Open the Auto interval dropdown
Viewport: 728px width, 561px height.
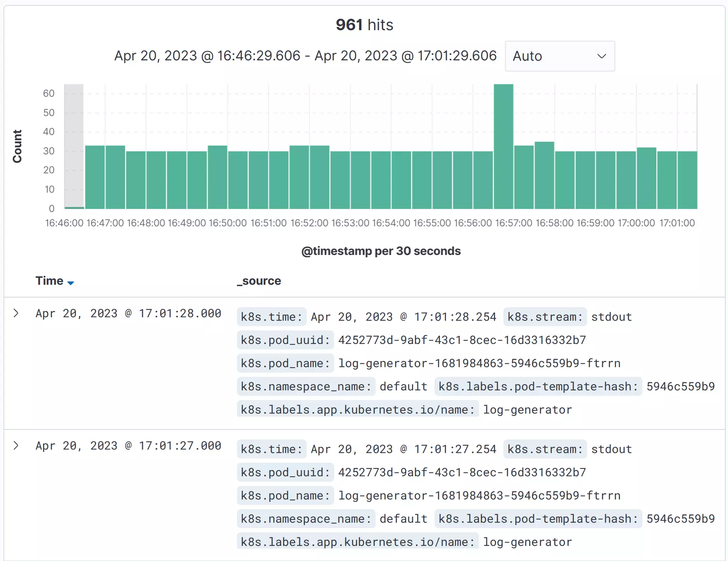[560, 56]
